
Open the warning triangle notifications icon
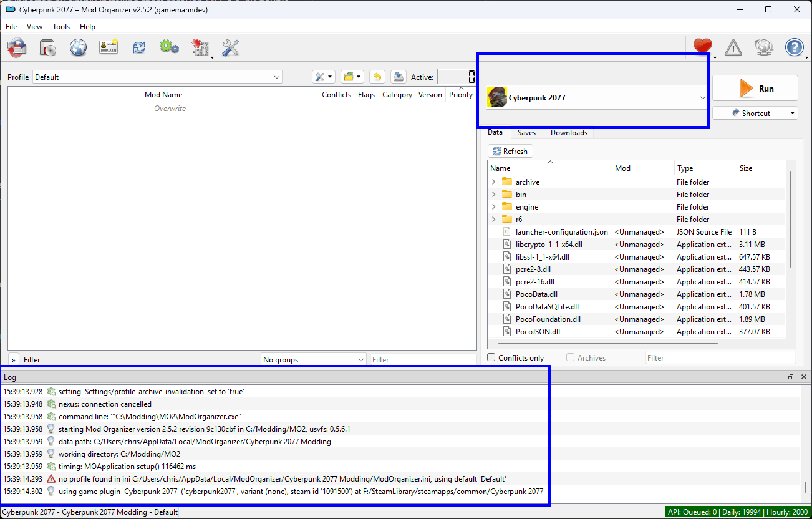point(733,47)
